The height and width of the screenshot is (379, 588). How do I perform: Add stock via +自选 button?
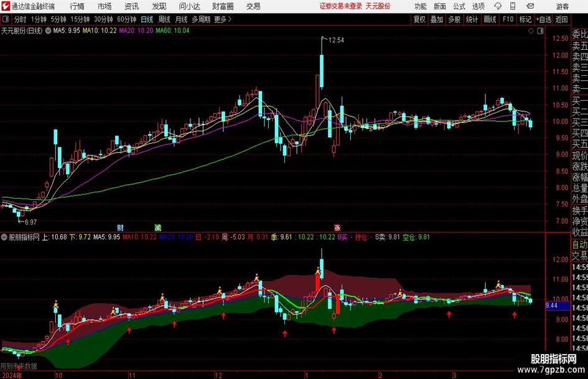(x=544, y=19)
